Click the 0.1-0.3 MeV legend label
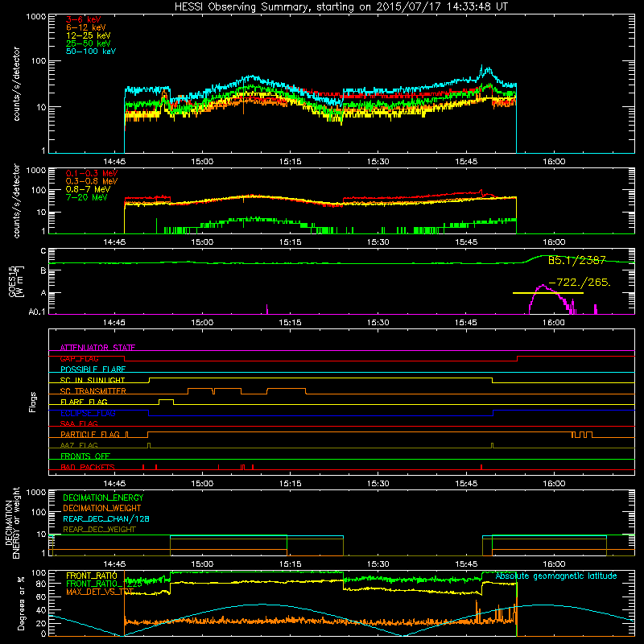 point(92,173)
